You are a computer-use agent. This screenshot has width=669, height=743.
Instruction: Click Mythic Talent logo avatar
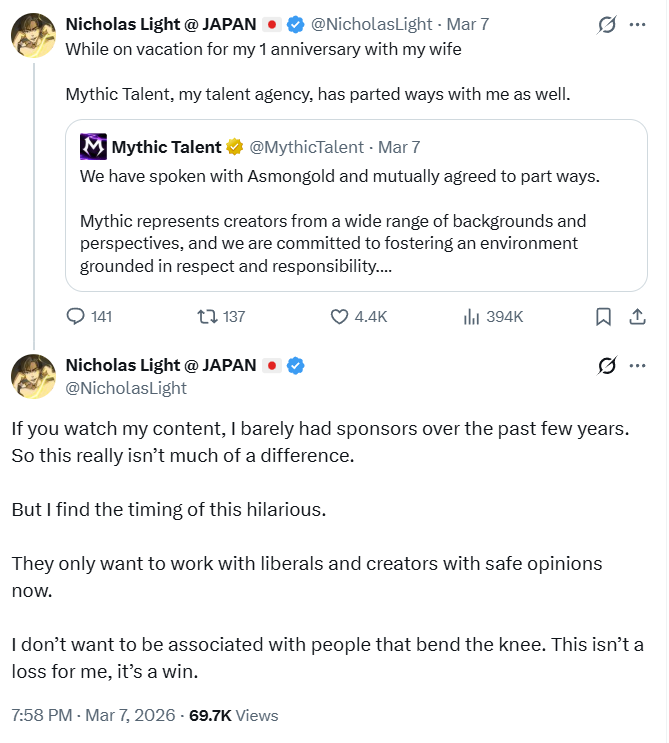point(93,148)
